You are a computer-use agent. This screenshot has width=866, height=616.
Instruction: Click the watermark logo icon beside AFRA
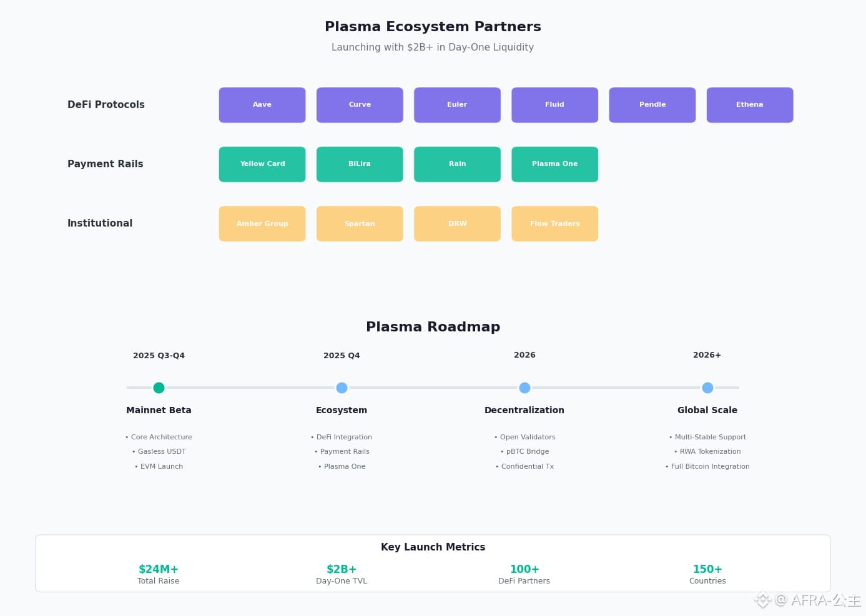pos(762,600)
